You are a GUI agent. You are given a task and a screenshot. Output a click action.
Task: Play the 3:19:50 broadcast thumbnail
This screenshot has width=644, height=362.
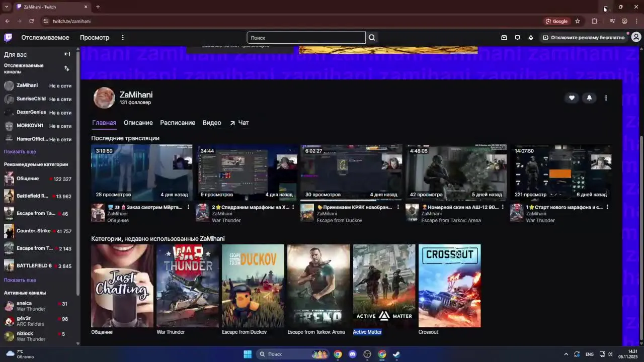tap(141, 172)
